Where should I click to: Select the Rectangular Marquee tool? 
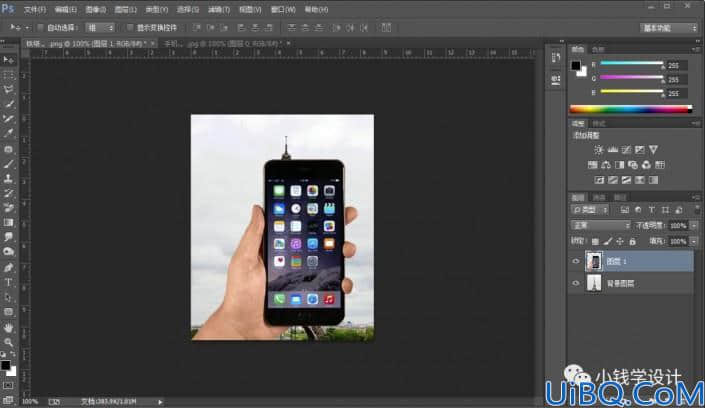pos(8,75)
